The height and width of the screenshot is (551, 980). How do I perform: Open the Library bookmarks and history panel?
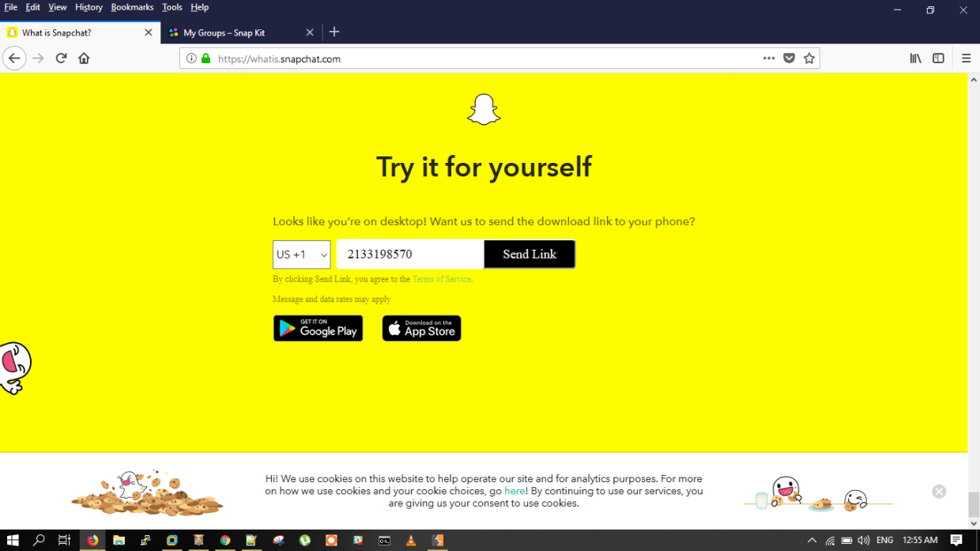click(915, 58)
